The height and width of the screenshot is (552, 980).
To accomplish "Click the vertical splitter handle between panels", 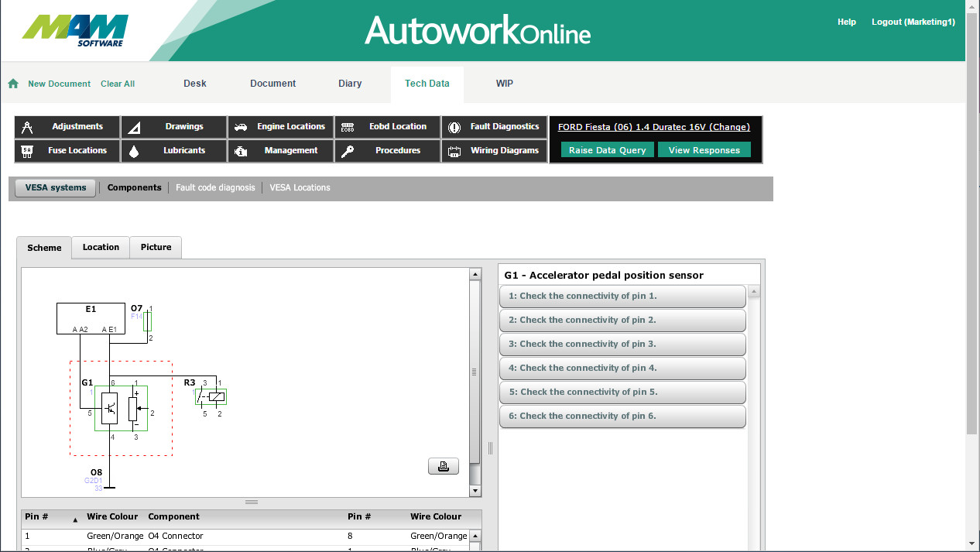I will pyautogui.click(x=490, y=448).
